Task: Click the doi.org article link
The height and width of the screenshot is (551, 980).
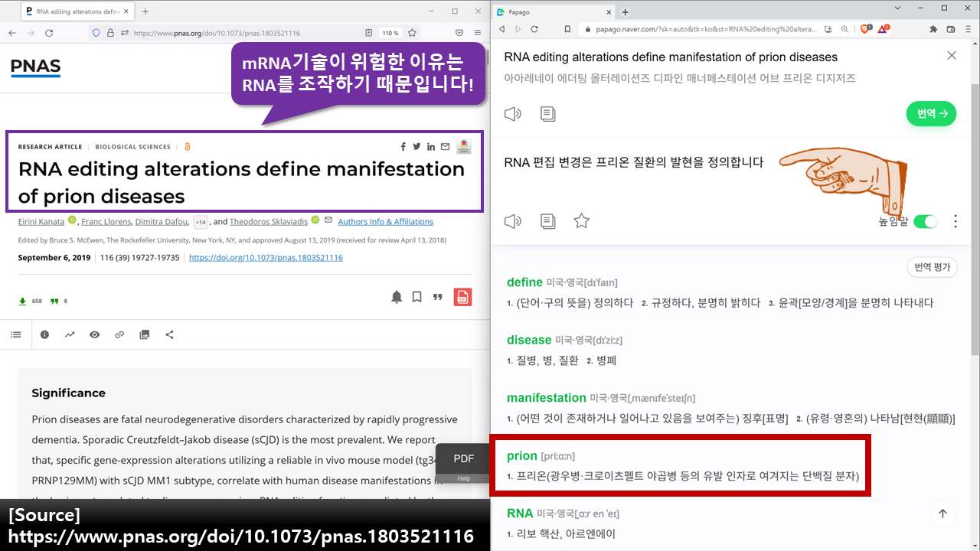Action: (266, 257)
